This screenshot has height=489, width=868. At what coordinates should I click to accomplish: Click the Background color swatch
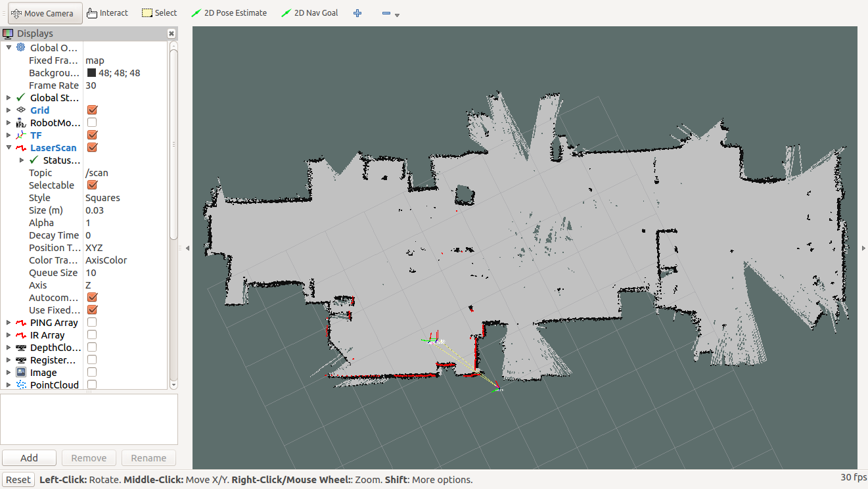[91, 73]
